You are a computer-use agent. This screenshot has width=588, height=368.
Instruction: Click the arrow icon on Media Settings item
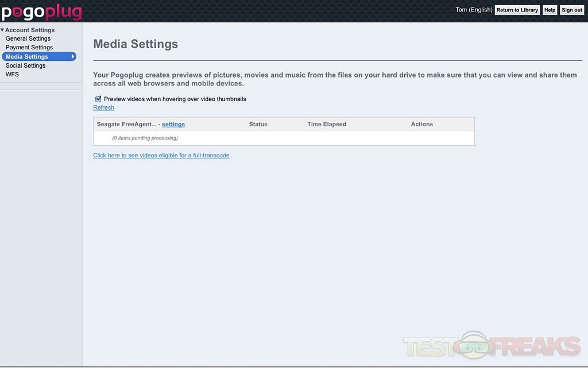73,57
